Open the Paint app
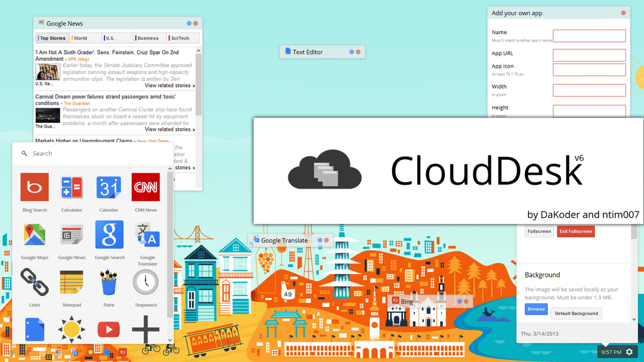 point(109,282)
